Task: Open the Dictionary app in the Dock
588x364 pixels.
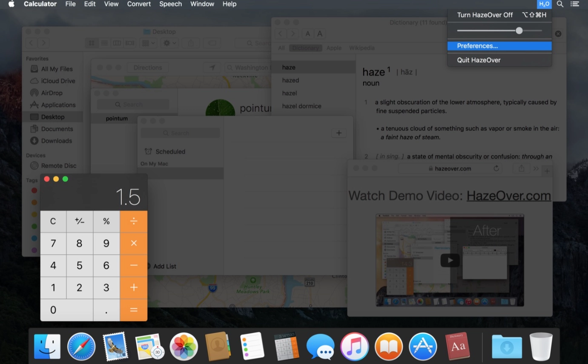Action: (x=457, y=347)
